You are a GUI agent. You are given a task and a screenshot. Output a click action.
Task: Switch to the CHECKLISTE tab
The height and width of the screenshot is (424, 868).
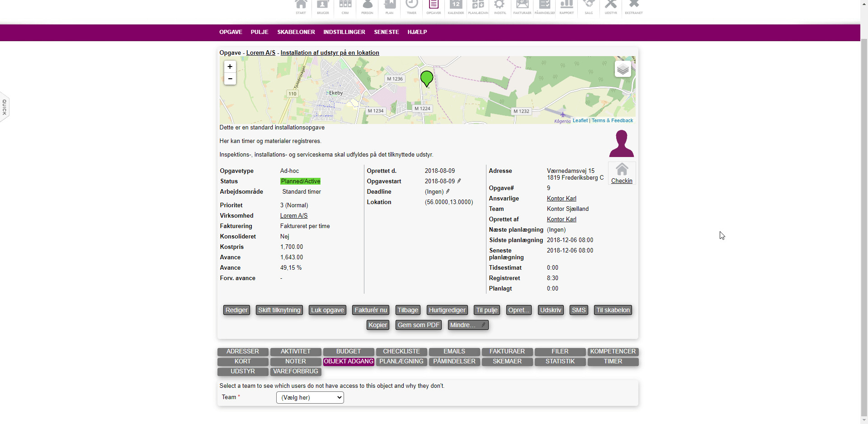(x=401, y=352)
